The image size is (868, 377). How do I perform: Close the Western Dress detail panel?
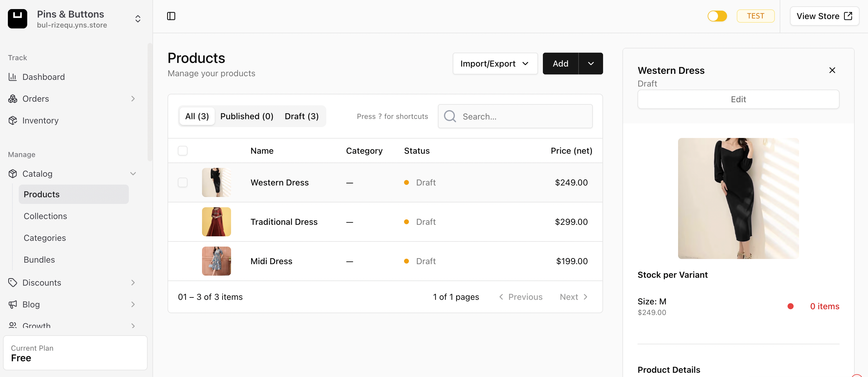pyautogui.click(x=832, y=70)
